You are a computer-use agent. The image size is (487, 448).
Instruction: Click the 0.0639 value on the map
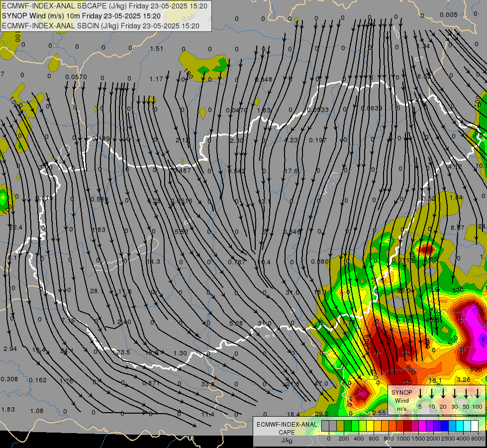pyautogui.click(x=372, y=108)
